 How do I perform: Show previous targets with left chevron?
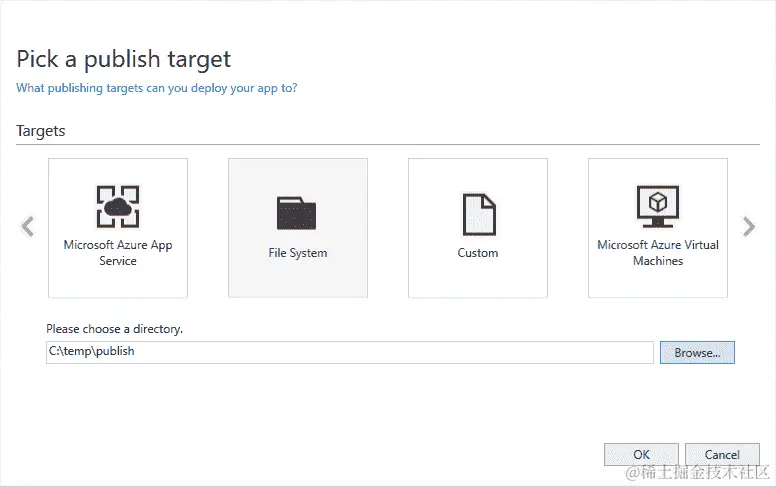28,227
